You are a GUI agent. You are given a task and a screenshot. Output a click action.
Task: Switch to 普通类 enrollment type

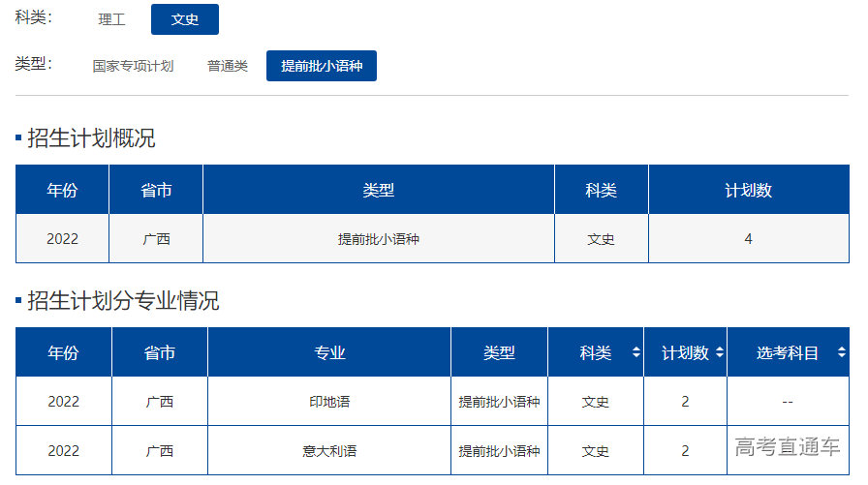(x=227, y=66)
